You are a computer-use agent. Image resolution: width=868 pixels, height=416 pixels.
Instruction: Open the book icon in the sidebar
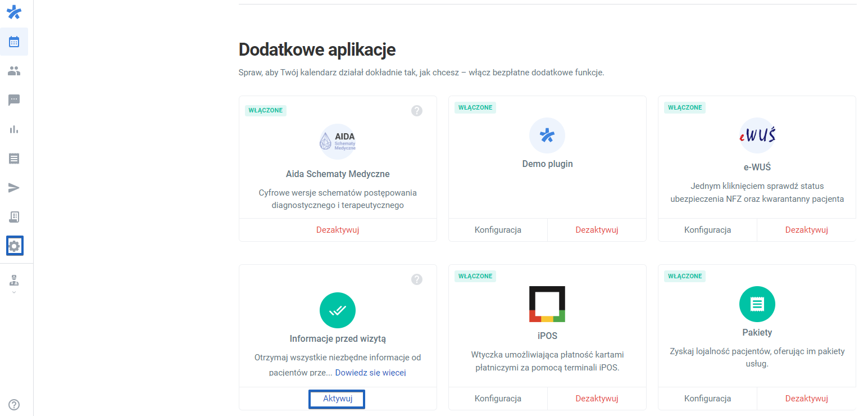14,216
